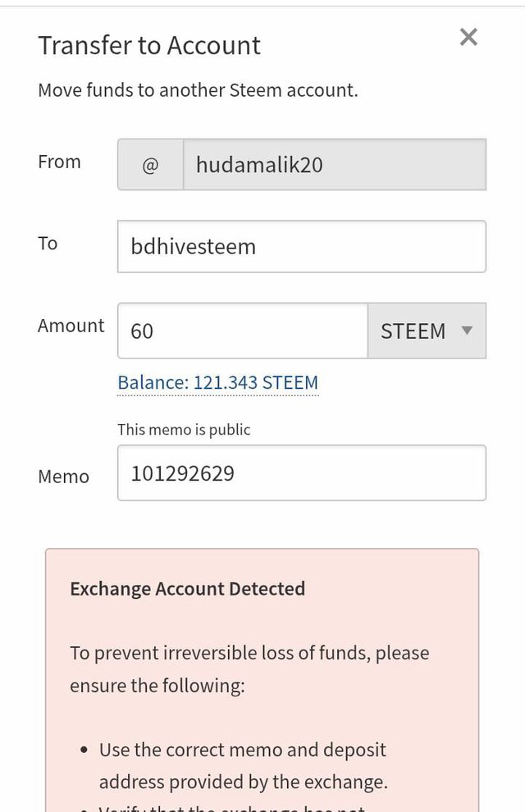Focus the To field containing bdhivesteem

tap(301, 247)
